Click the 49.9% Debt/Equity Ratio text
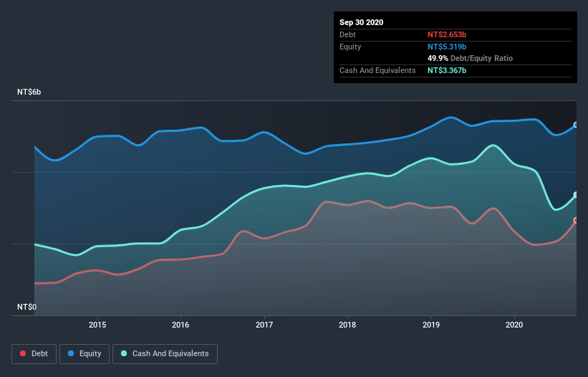Viewport: 588px width, 377px height. tap(471, 59)
